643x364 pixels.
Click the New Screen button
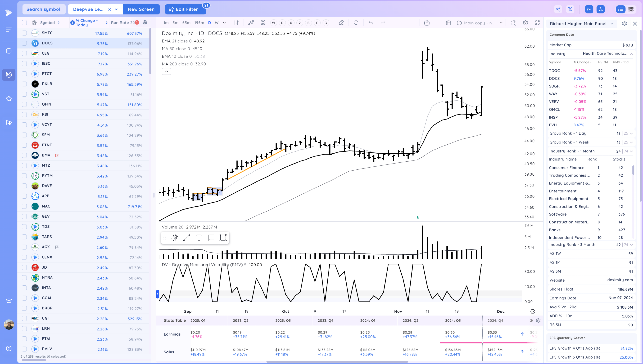coord(141,9)
